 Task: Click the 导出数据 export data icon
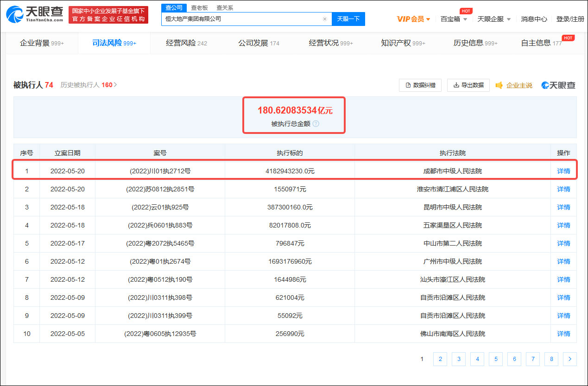click(468, 85)
